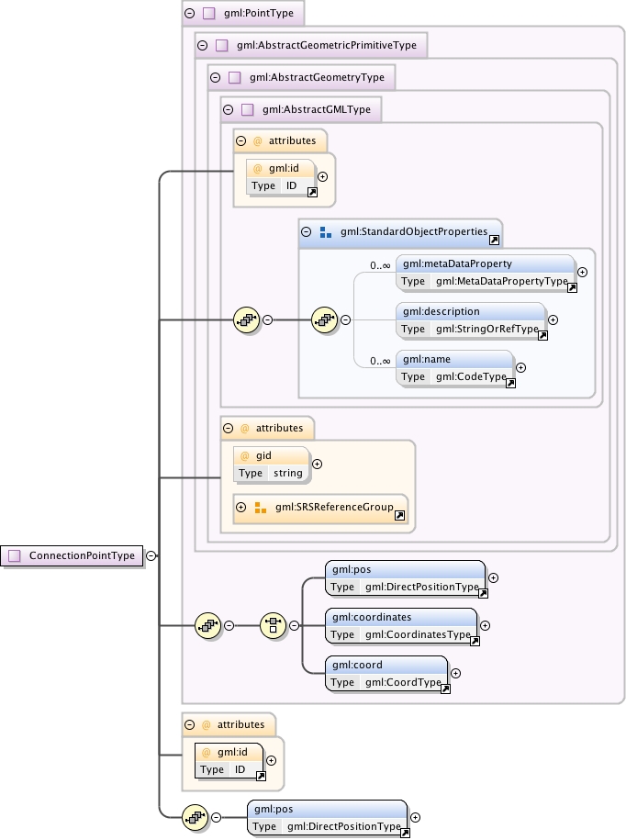Collapse gml:AbstractGeometryType section
Screen dimensions: 626x840
pyautogui.click(x=216, y=78)
